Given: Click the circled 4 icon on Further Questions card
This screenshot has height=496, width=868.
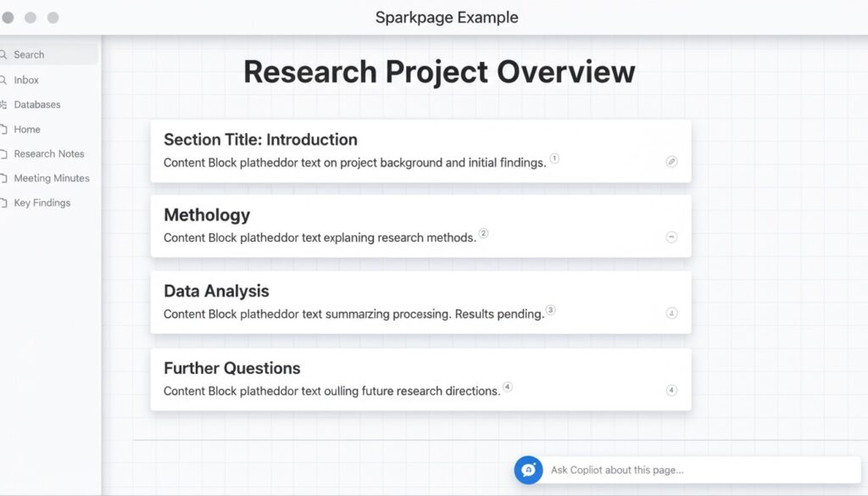Looking at the screenshot, I should pos(671,391).
